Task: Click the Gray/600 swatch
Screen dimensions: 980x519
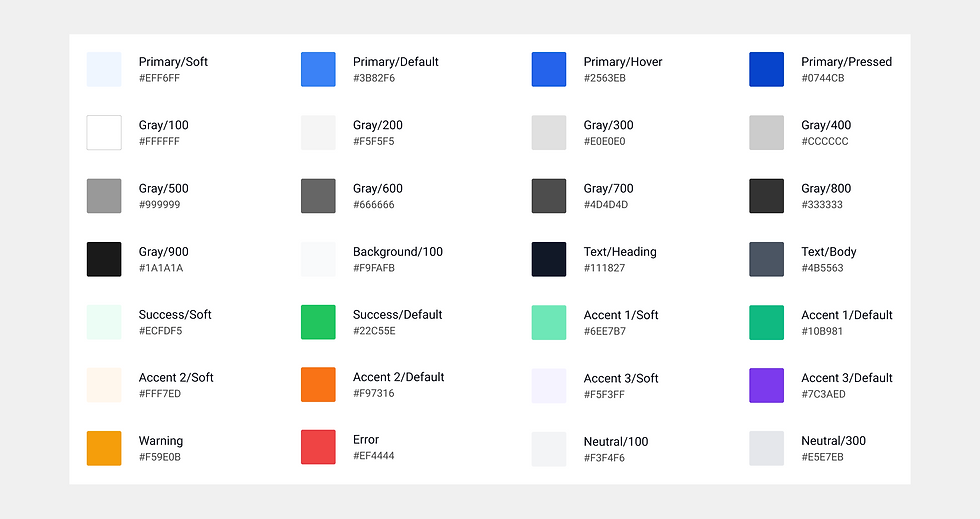Action: (x=318, y=196)
